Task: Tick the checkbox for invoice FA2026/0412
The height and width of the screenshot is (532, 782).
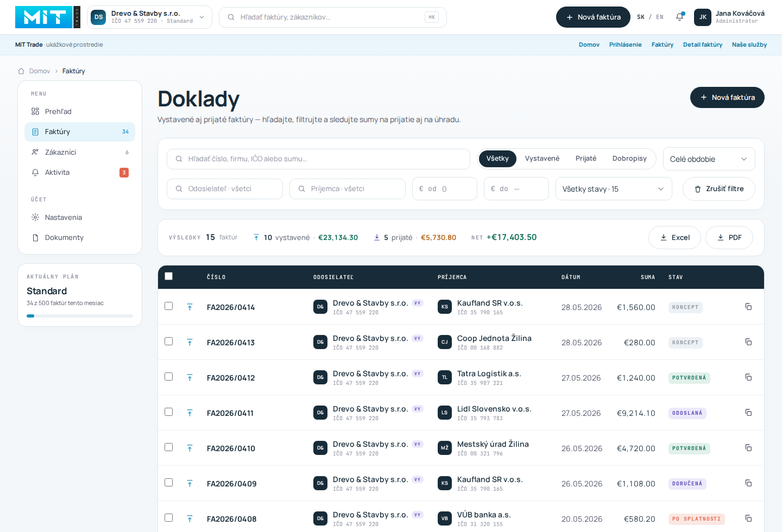Action: (x=169, y=377)
